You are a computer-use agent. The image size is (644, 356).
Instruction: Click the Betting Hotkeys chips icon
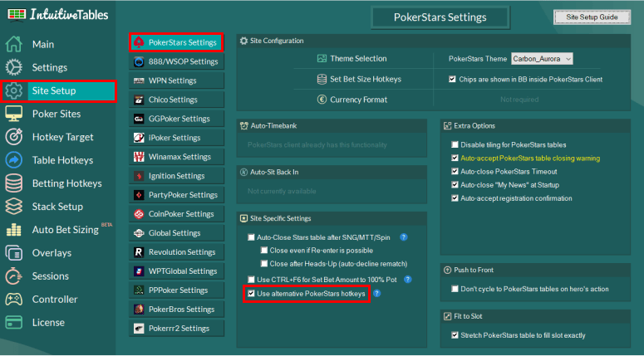click(x=14, y=183)
